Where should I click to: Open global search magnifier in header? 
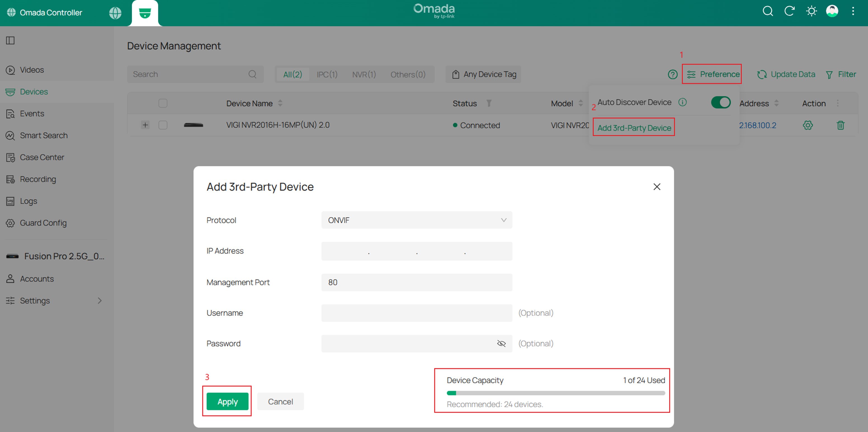768,11
